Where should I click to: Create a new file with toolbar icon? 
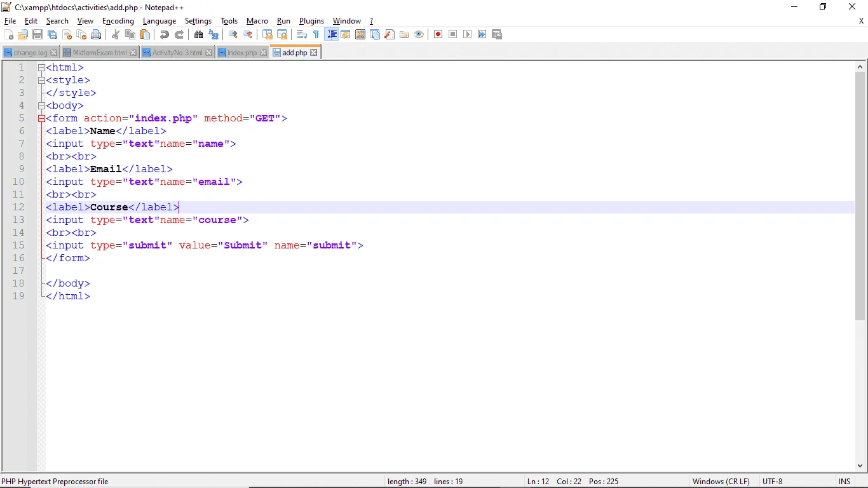point(9,34)
